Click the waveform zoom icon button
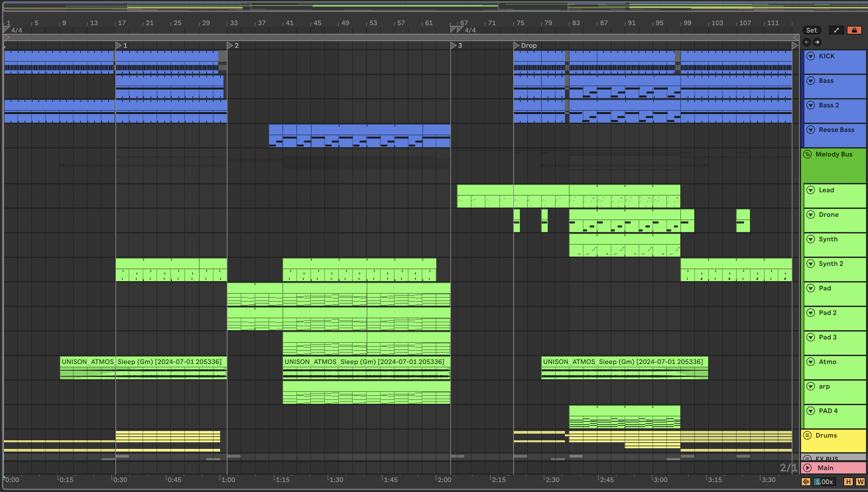868x492 pixels. (806, 481)
